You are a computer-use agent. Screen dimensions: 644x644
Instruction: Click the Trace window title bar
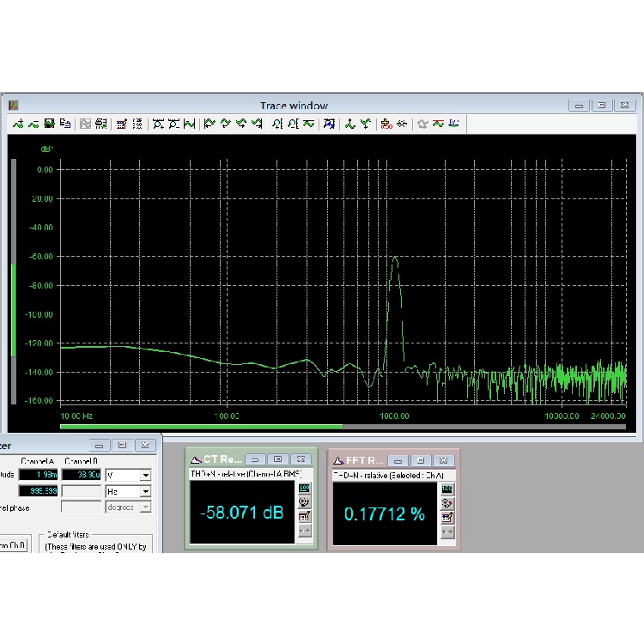[x=294, y=106]
